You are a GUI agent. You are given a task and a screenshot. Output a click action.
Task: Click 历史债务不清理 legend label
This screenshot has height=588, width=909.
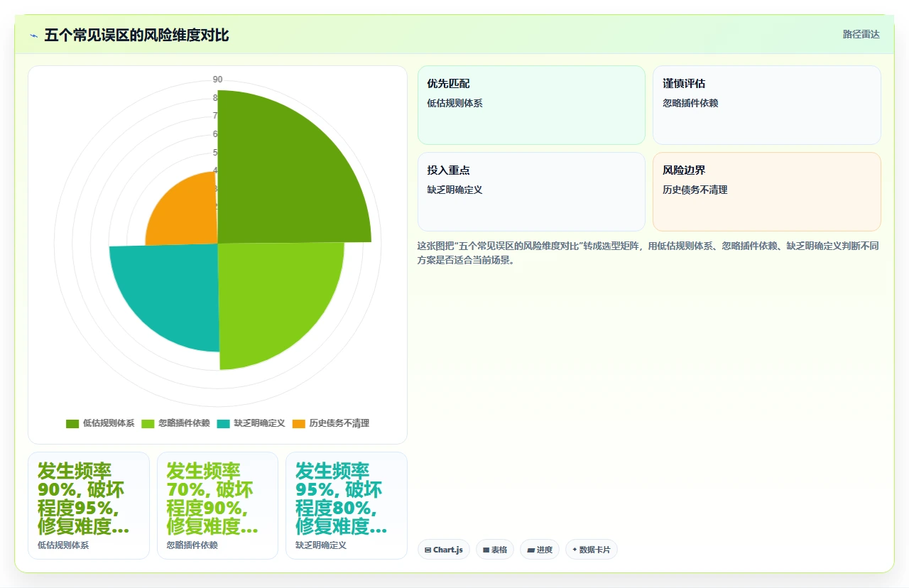click(339, 423)
